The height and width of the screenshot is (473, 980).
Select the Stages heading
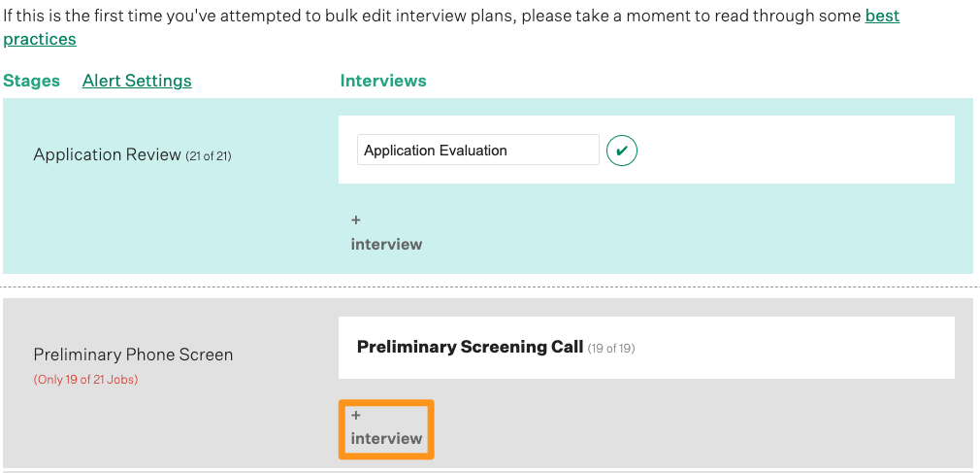click(x=32, y=81)
